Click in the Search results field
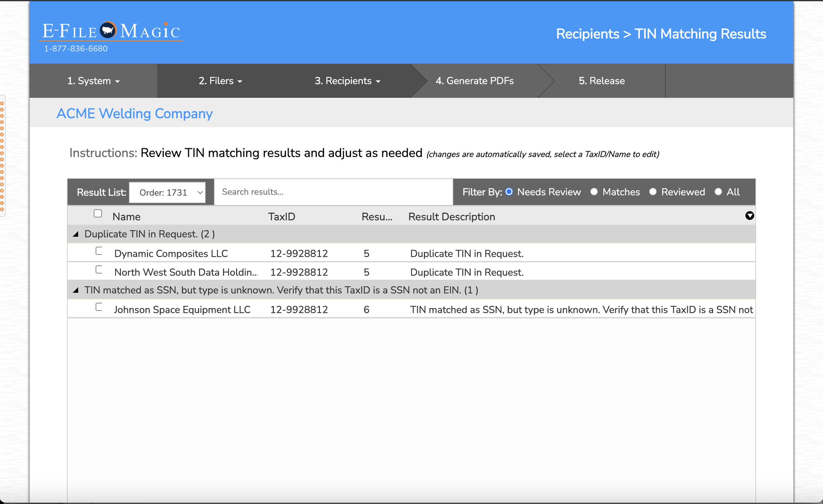This screenshot has width=823, height=504. [333, 192]
